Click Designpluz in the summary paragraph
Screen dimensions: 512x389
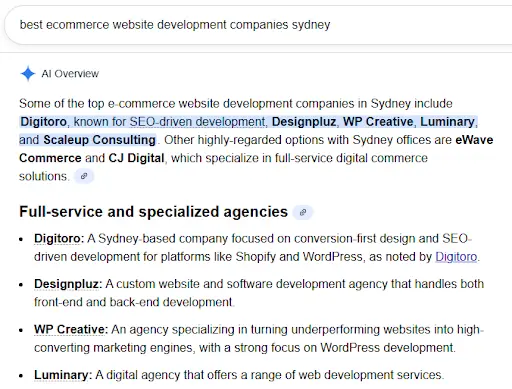pos(304,122)
